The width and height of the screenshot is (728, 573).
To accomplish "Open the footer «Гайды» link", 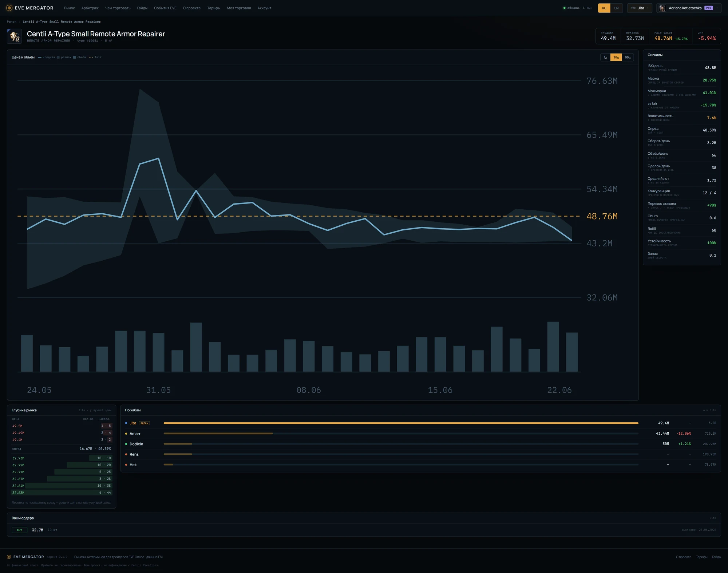I will click(x=716, y=557).
